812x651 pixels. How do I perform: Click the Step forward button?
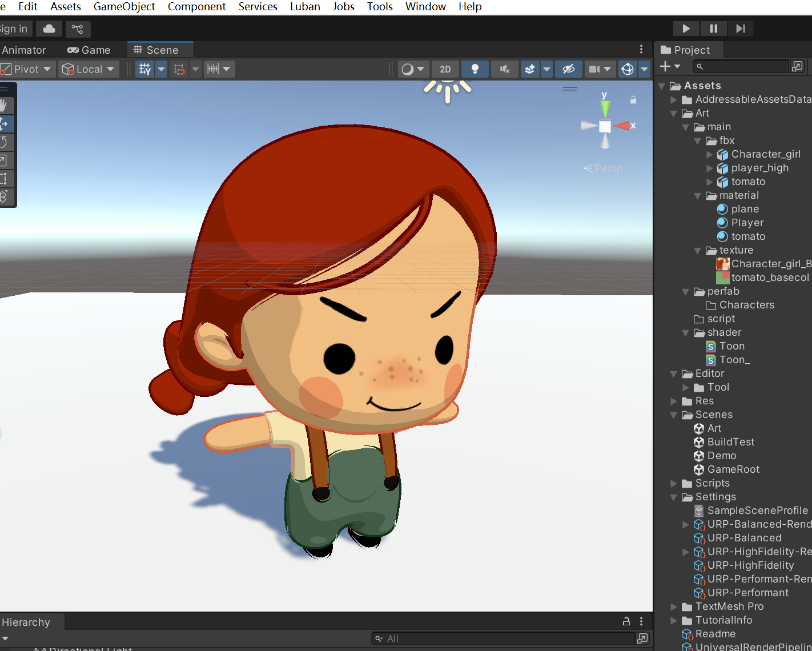(x=740, y=29)
